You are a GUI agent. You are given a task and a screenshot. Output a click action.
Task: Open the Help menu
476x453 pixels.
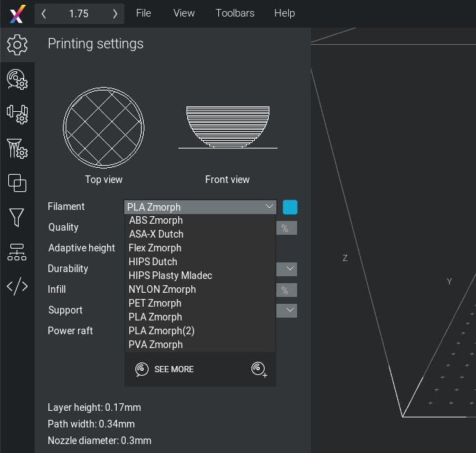coord(285,13)
